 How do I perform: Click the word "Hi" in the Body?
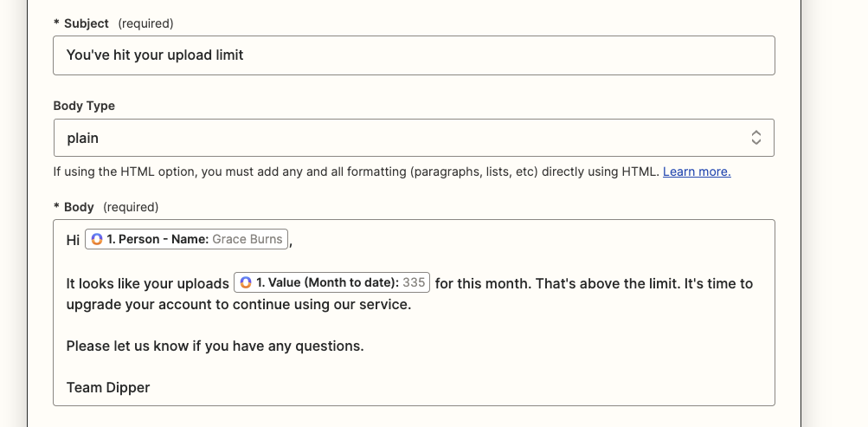click(73, 240)
